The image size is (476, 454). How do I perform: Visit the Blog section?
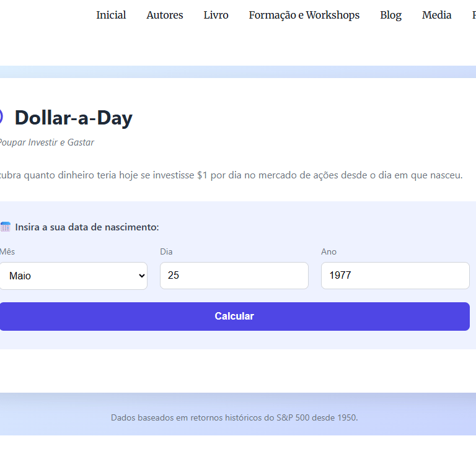(390, 15)
